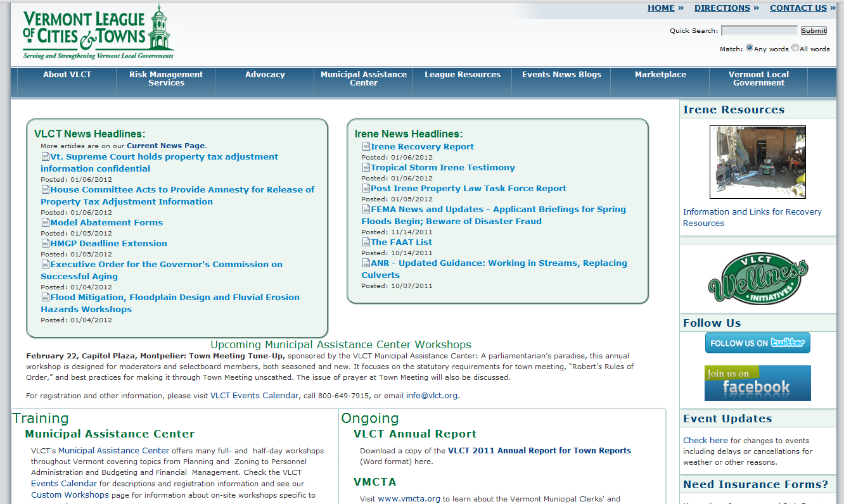Open the Irene Recovery Report link

point(422,146)
